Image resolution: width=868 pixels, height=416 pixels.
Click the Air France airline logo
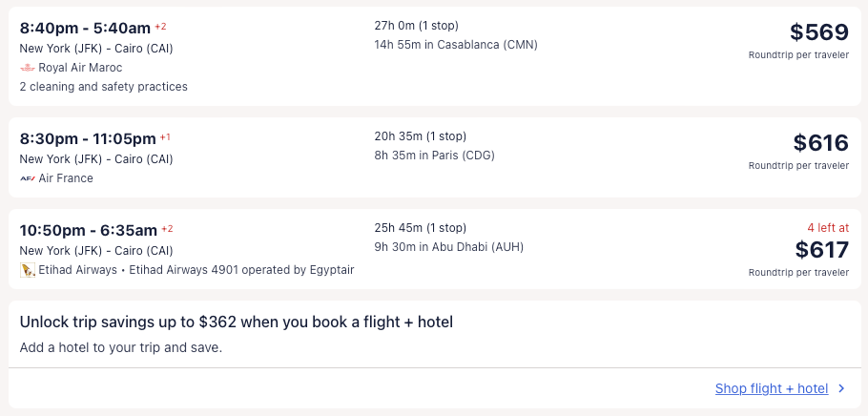click(x=27, y=178)
